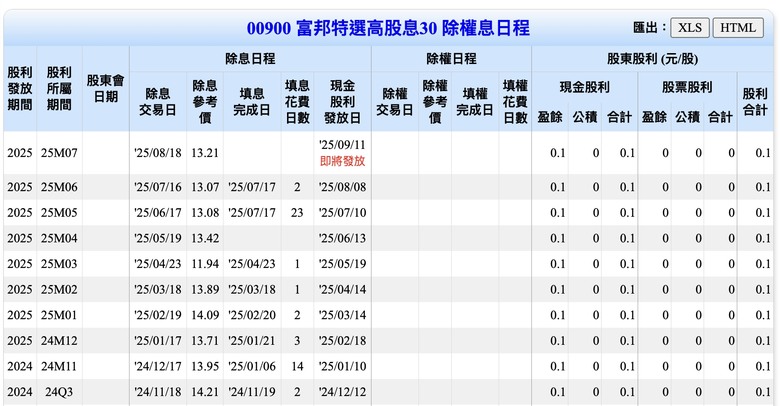The image size is (780, 406).
Task: Select the 24M12 period cell
Action: tap(59, 341)
